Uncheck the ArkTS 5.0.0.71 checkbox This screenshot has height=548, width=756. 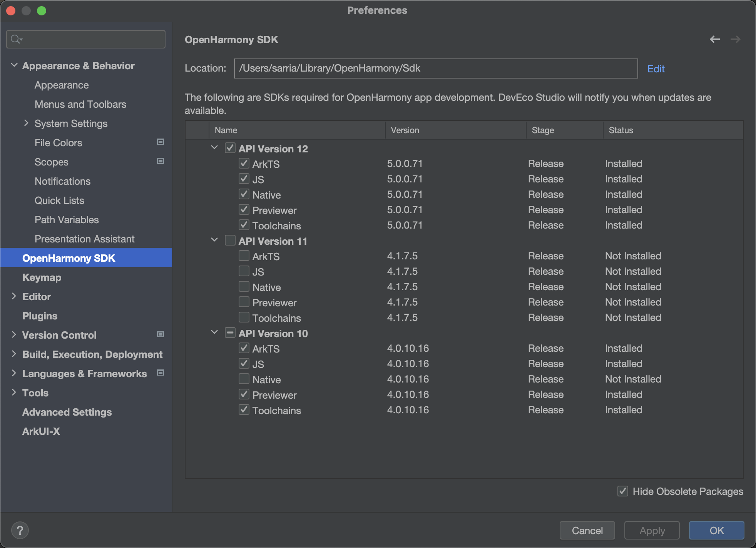tap(244, 163)
